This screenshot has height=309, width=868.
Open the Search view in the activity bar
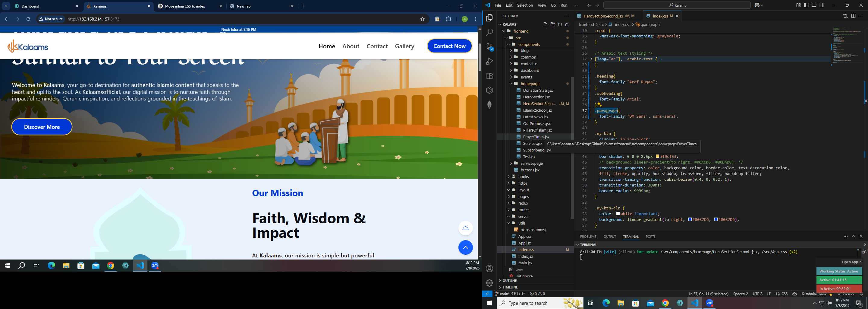[x=489, y=32]
